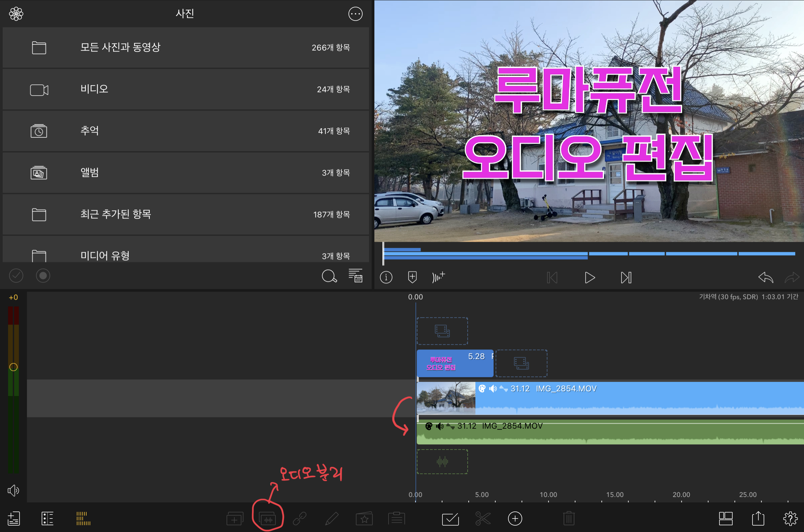The height and width of the screenshot is (532, 804).
Task: Toggle the checkmark selection circle
Action: [x=16, y=275]
